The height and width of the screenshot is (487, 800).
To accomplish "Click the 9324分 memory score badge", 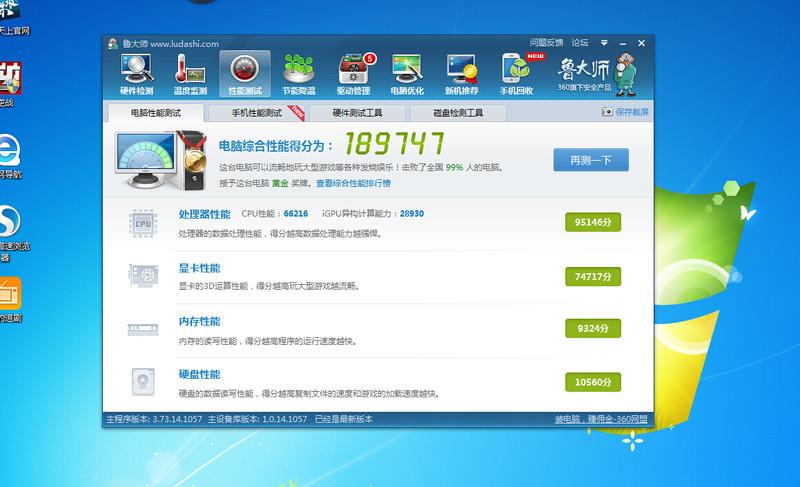I will [x=593, y=328].
